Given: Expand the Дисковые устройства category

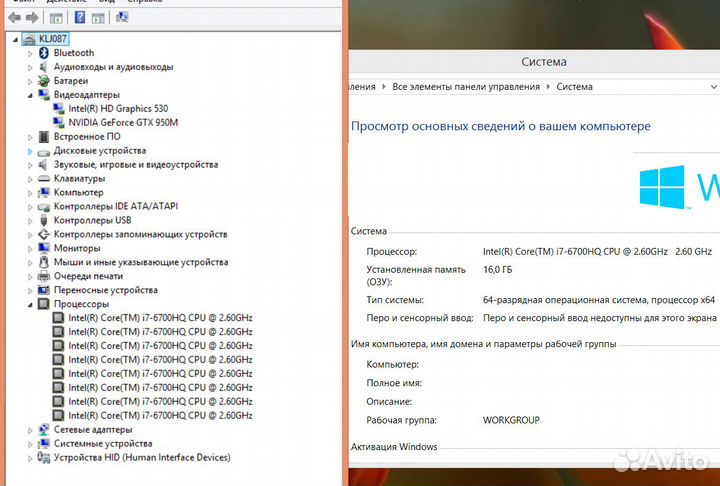Looking at the screenshot, I should coord(30,151).
